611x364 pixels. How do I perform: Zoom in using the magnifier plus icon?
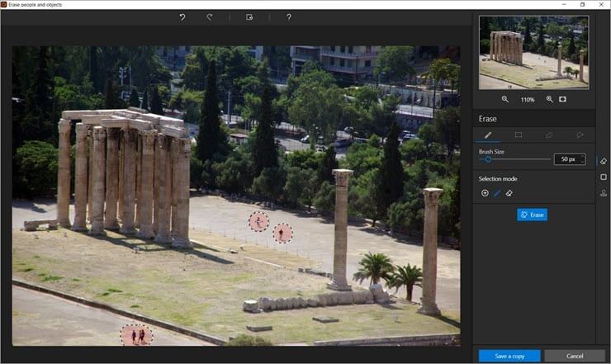[x=549, y=99]
